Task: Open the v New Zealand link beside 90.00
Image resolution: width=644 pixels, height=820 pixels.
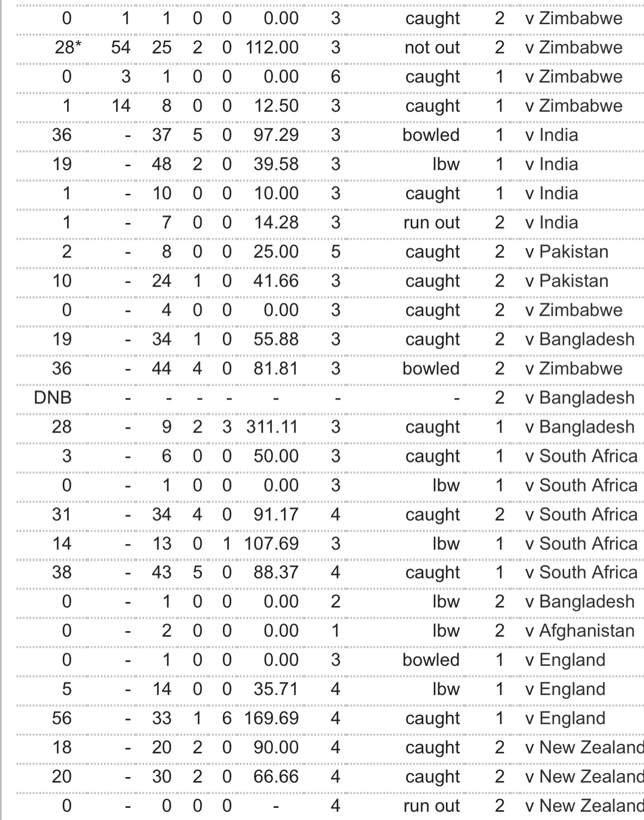Action: coord(584,747)
